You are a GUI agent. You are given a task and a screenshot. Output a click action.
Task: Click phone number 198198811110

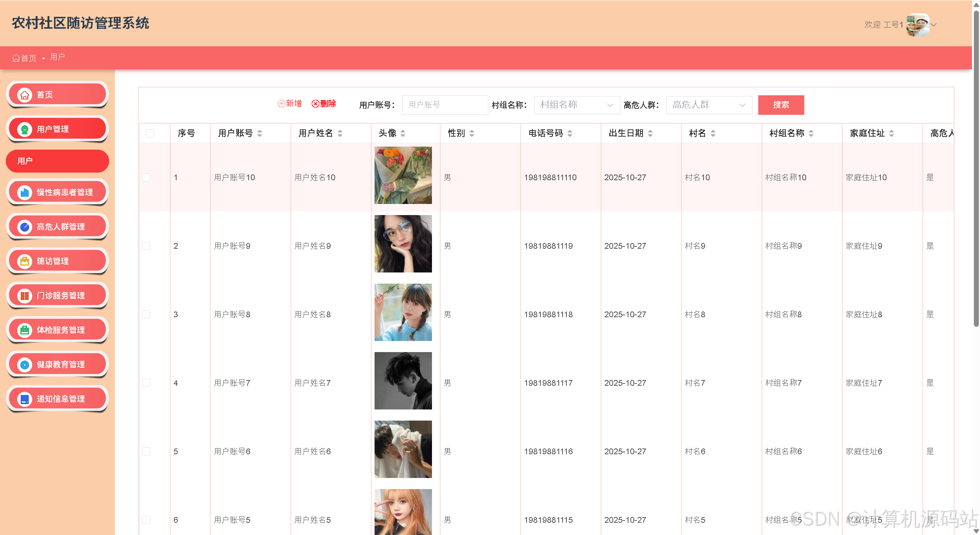click(x=550, y=178)
